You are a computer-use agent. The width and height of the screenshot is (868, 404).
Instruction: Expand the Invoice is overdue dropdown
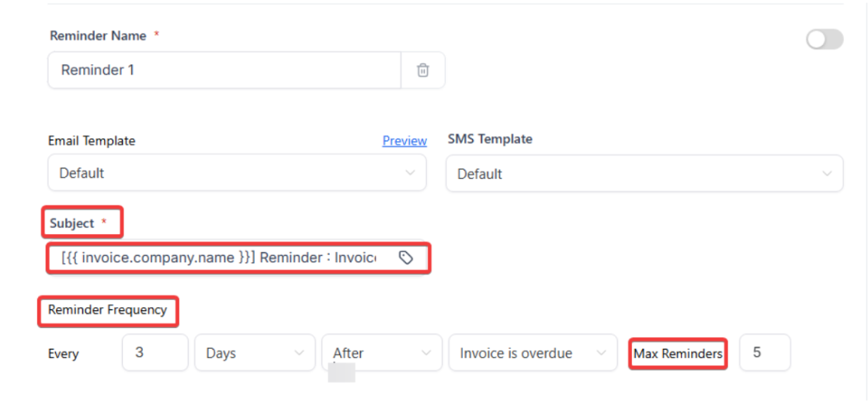point(532,354)
